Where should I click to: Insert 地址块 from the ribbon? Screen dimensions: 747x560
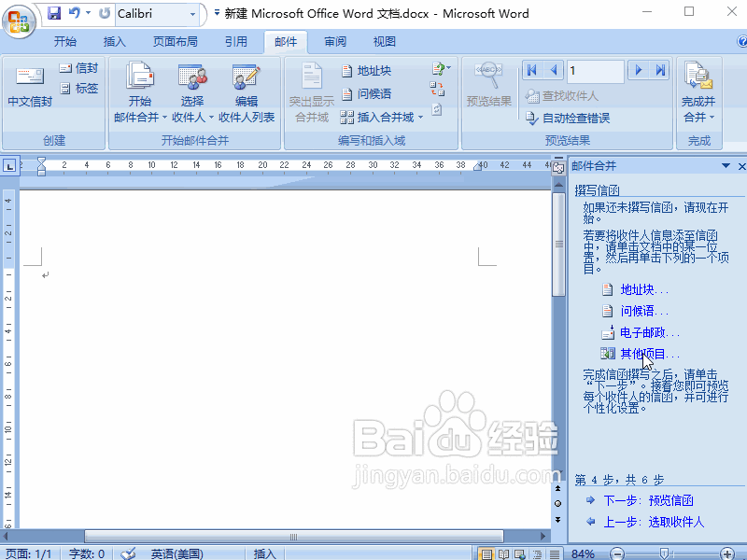(x=366, y=71)
